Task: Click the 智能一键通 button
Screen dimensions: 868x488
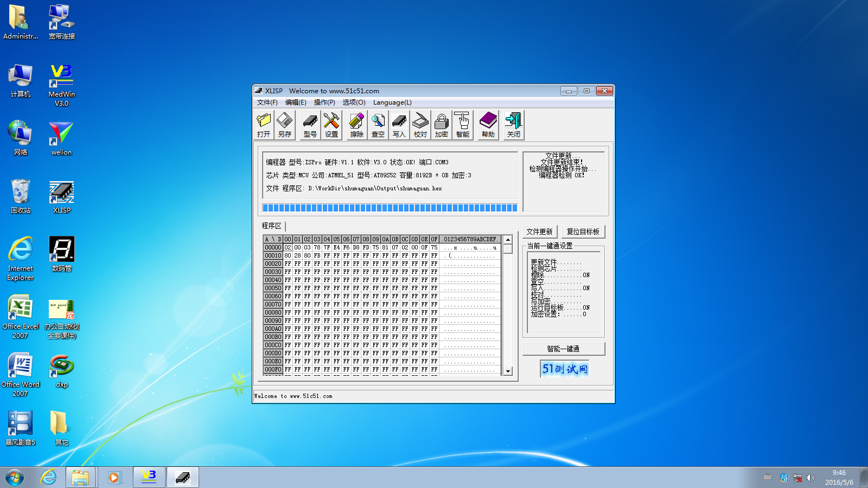Action: pos(563,349)
